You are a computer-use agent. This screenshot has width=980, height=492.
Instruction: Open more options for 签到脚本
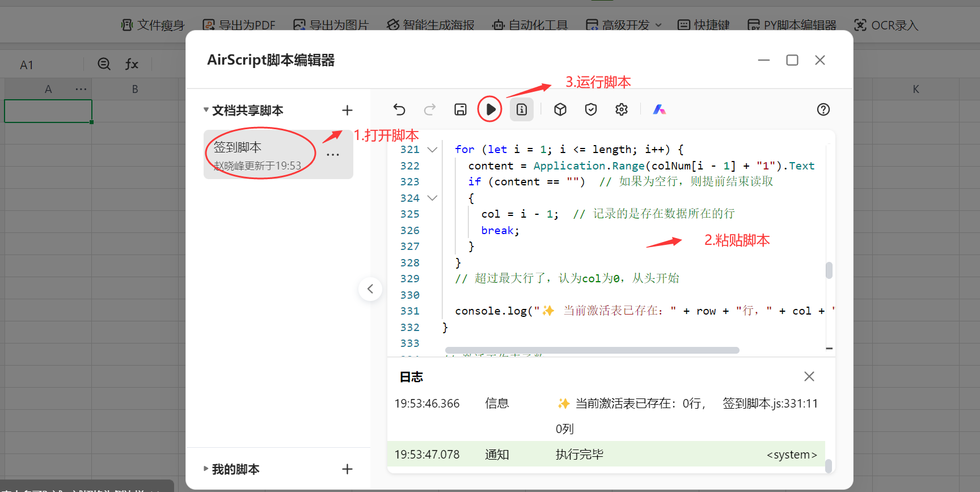[x=333, y=155]
